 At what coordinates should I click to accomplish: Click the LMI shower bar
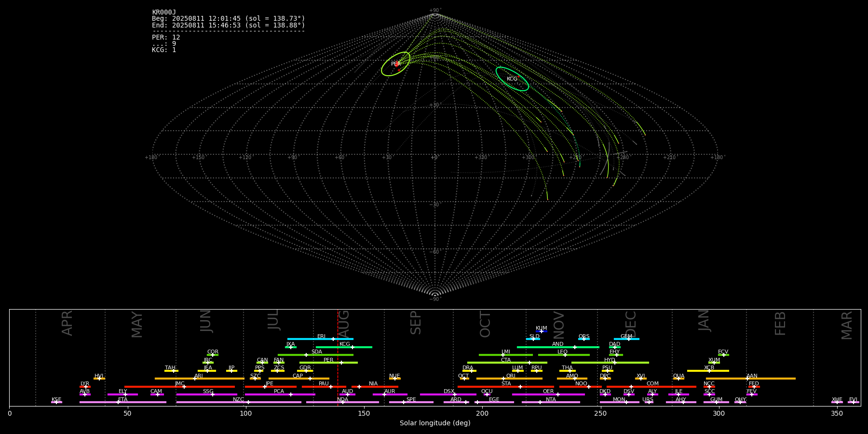point(506,355)
